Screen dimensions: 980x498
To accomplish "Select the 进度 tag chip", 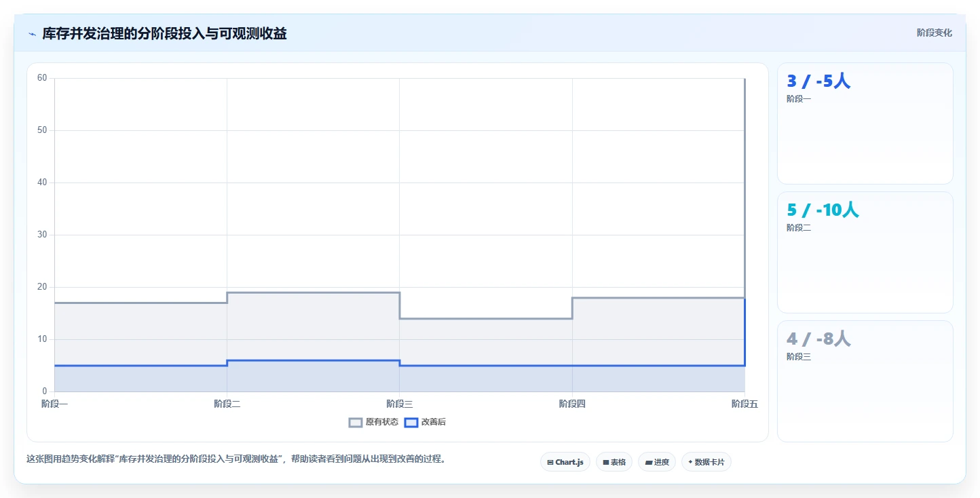I will click(x=657, y=462).
